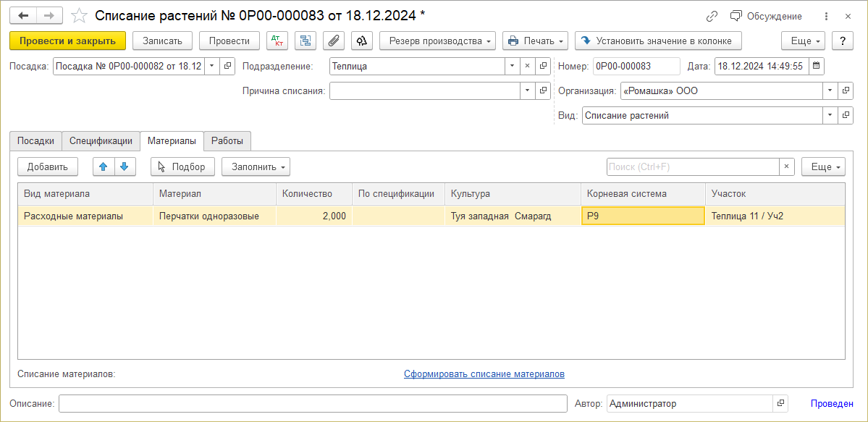Select the Количество cell with 2,000
Screen dimensions: 868x422
(x=313, y=216)
